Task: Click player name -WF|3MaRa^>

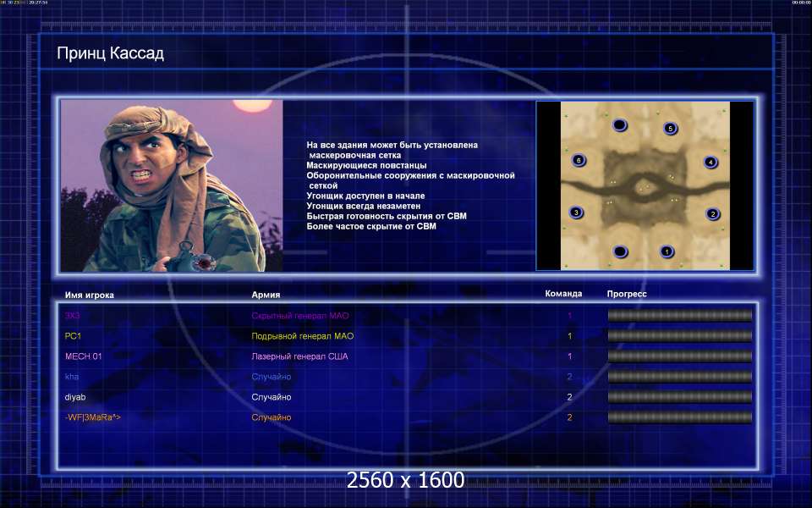Action: click(x=92, y=417)
